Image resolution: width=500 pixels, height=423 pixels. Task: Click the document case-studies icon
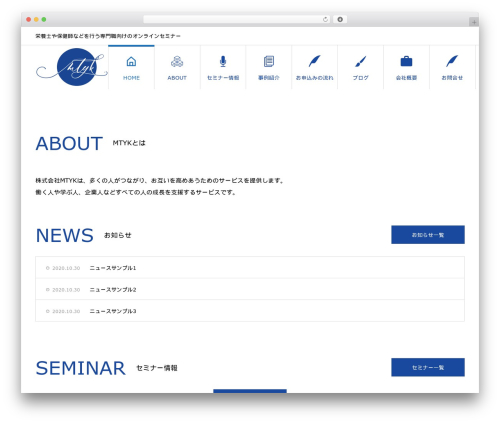269,61
